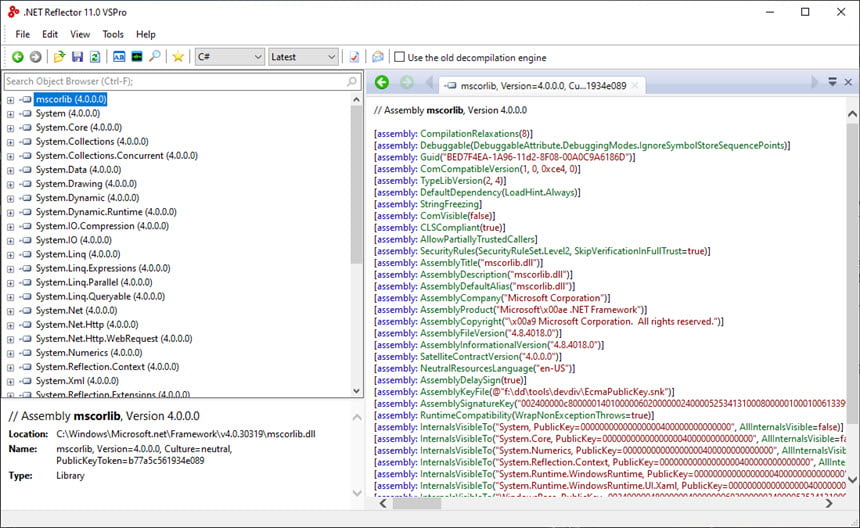
Task: Click the tree scrollbar down arrow
Action: coord(356,391)
